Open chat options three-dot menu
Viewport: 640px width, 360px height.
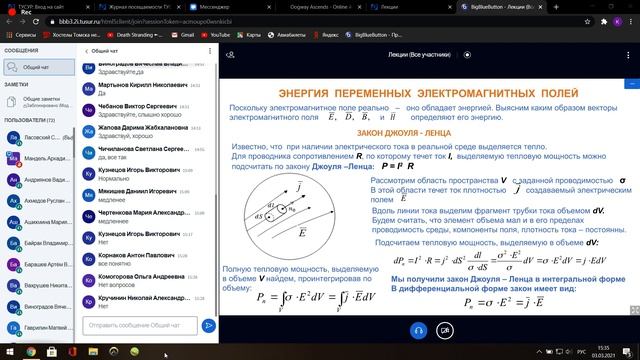(210, 51)
